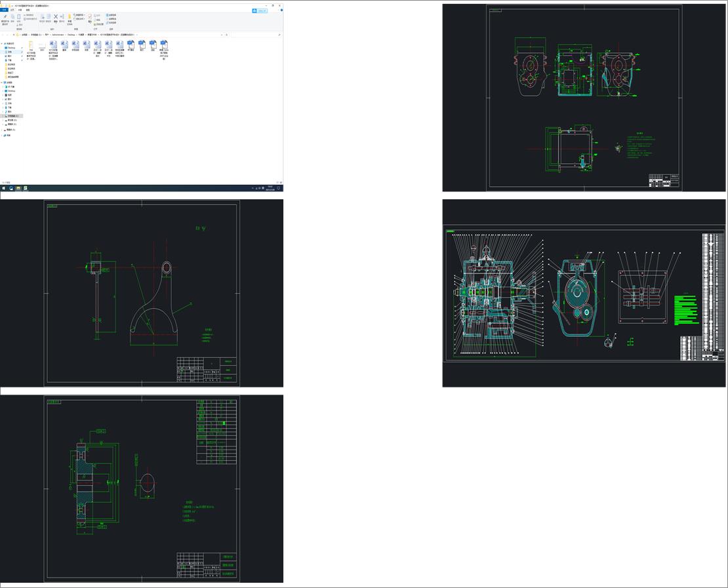Screen dimensions: 728x588
Task: Collapse the Quick access tree node
Action: (1, 44)
